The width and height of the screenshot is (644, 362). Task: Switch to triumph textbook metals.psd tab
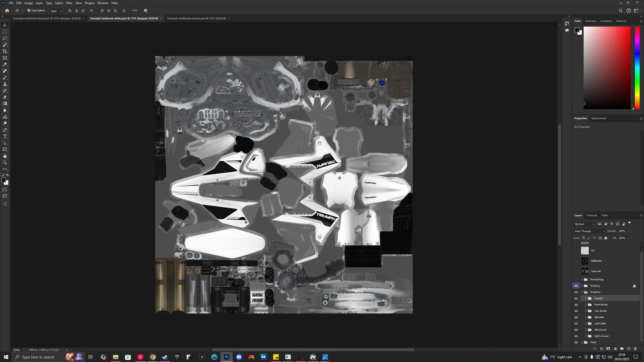[x=197, y=18]
